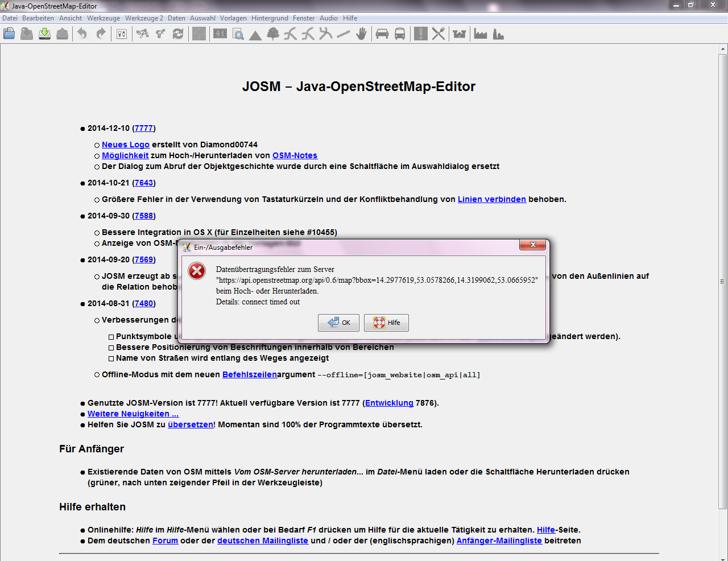Follow the deutschen Mailingliste link
The image size is (728, 561).
[x=263, y=541]
